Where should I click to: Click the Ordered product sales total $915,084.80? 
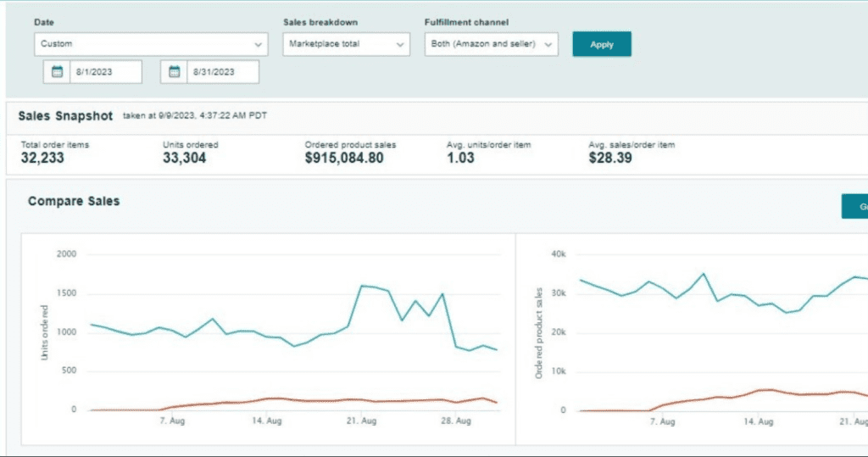(x=343, y=158)
